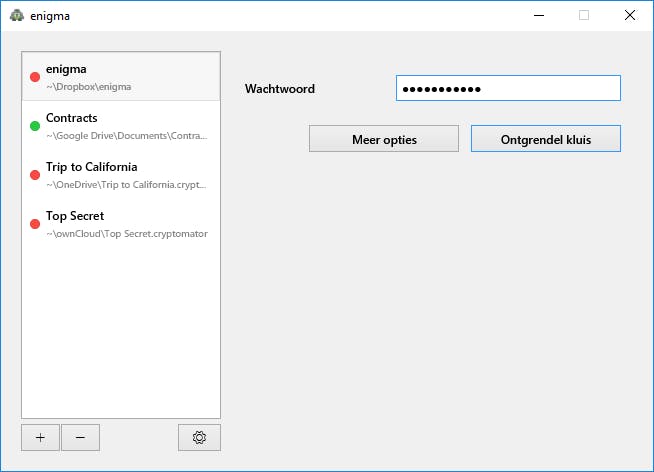Viewport: 654px width, 472px height.
Task: Click the red status dot beside enigma
Action: 35,77
